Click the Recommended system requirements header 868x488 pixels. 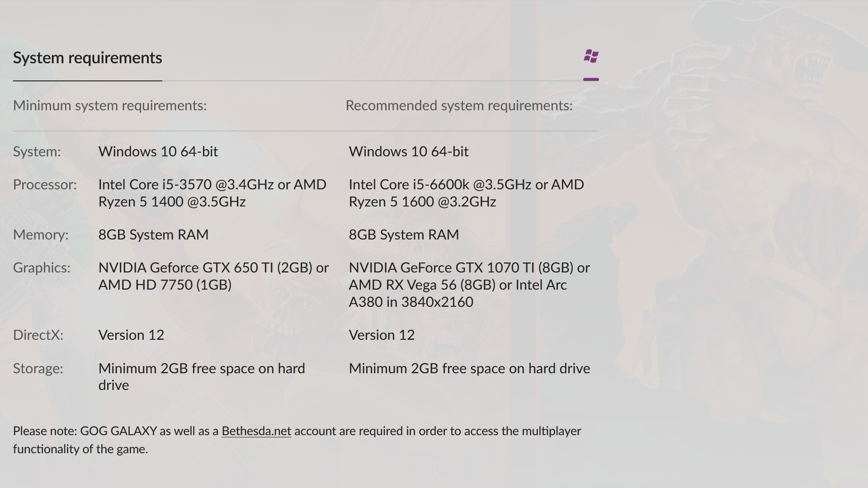[x=459, y=106]
